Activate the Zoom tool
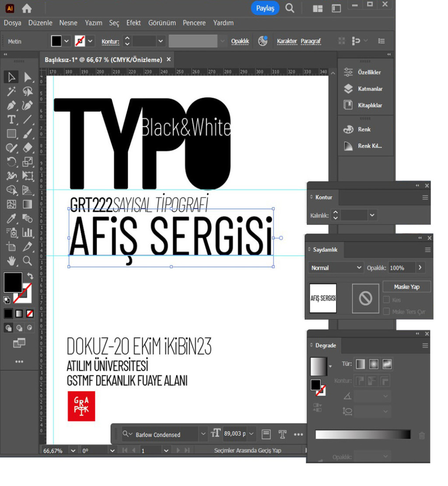 28,261
